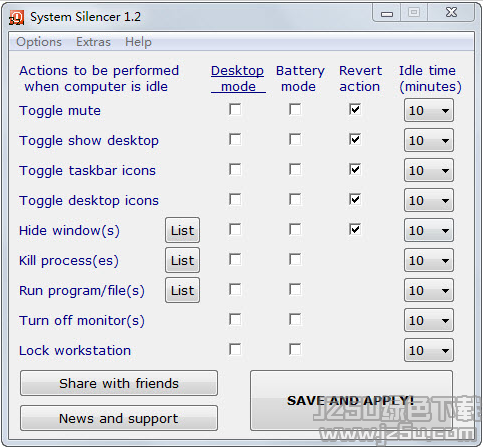The image size is (483, 447).
Task: Open the Help menu
Action: coord(138,42)
